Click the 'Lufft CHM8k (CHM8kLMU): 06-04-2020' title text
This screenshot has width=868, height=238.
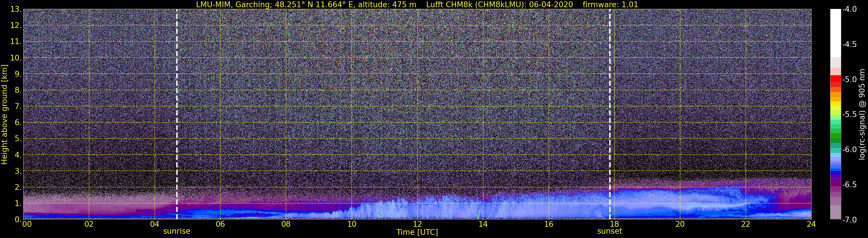pyautogui.click(x=500, y=4)
